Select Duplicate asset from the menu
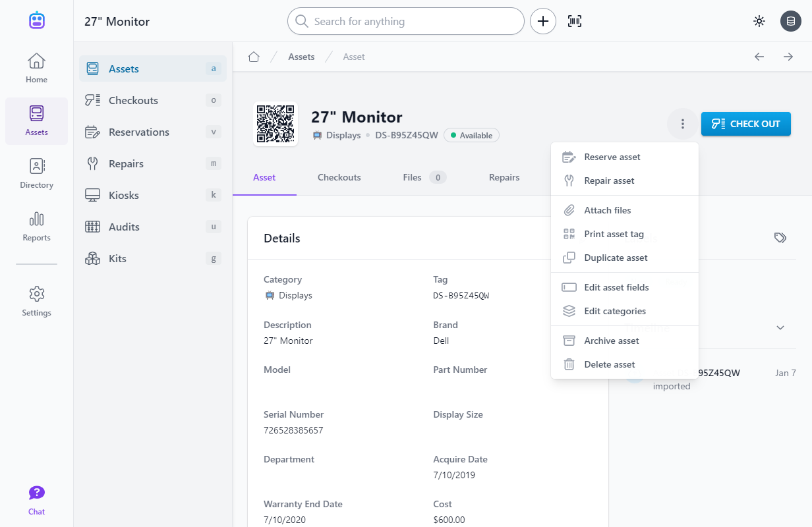The width and height of the screenshot is (812, 527). (x=617, y=257)
